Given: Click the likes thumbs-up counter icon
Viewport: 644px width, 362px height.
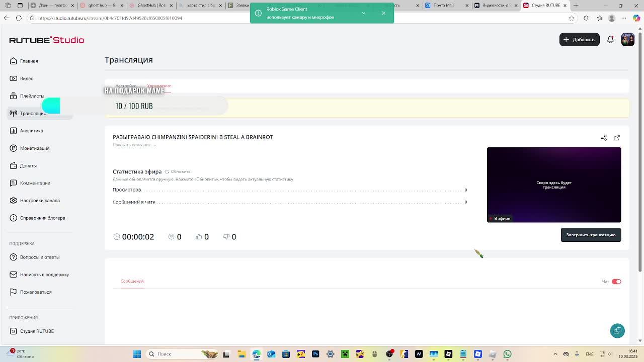Looking at the screenshot, I should pos(199,237).
